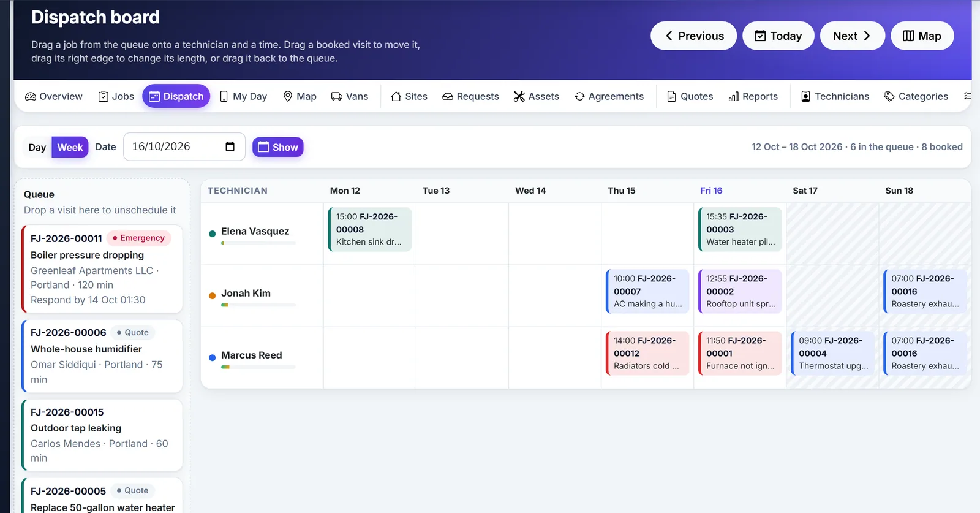980x513 pixels.
Task: Open the Categories tab
Action: tap(916, 96)
